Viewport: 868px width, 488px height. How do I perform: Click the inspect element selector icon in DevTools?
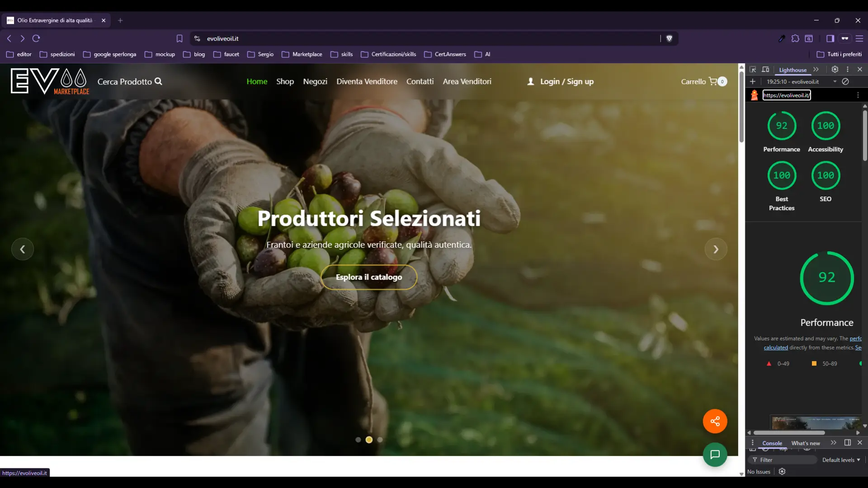pyautogui.click(x=753, y=70)
